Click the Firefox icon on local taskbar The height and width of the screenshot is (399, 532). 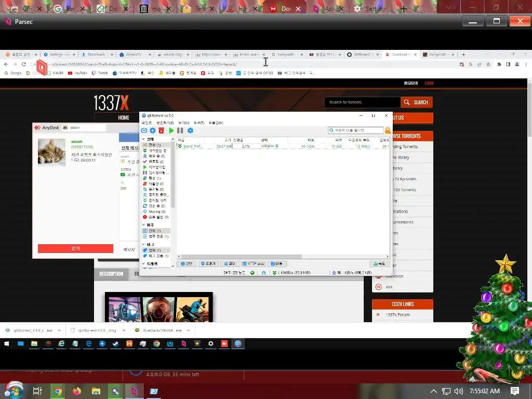[x=77, y=392]
